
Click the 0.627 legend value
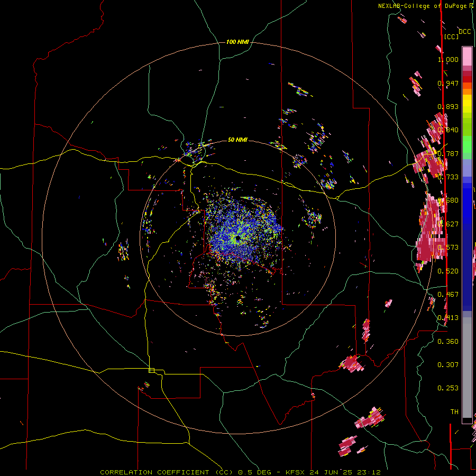click(448, 224)
